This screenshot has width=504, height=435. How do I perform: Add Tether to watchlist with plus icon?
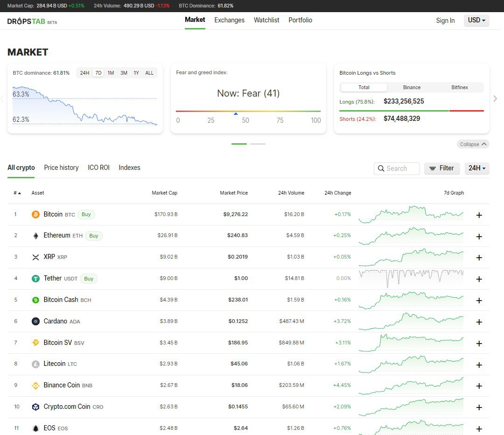pyautogui.click(x=479, y=279)
